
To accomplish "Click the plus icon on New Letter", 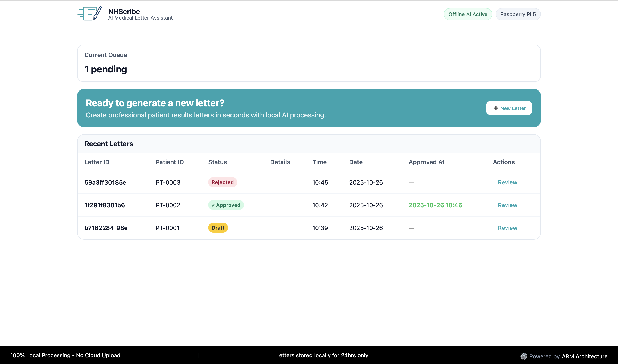I will click(496, 108).
